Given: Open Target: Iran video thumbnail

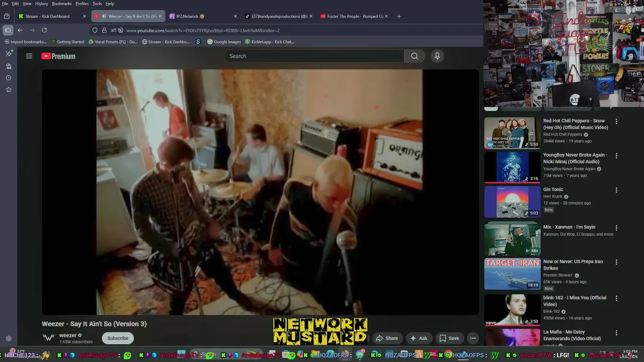Looking at the screenshot, I should 512,274.
